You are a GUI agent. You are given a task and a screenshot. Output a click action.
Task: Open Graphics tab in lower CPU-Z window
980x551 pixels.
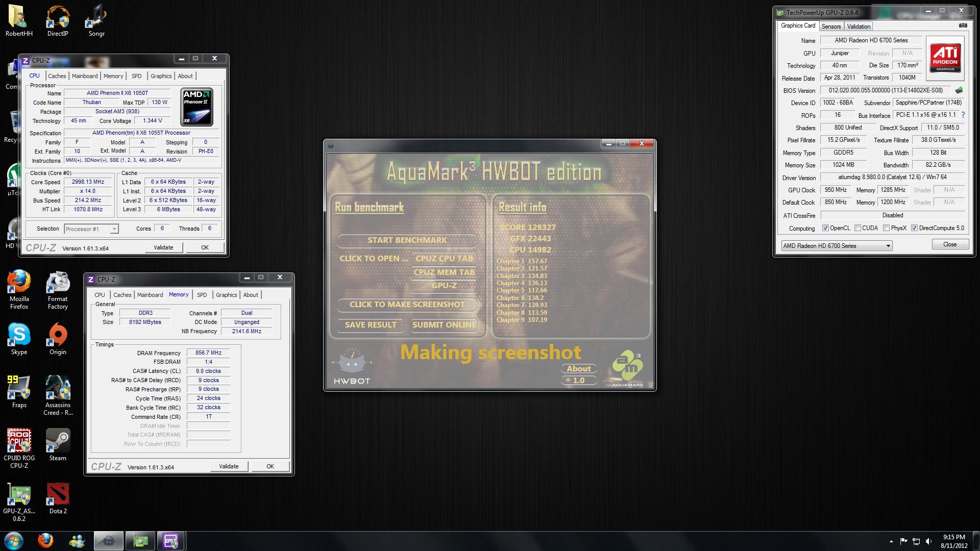tap(226, 295)
